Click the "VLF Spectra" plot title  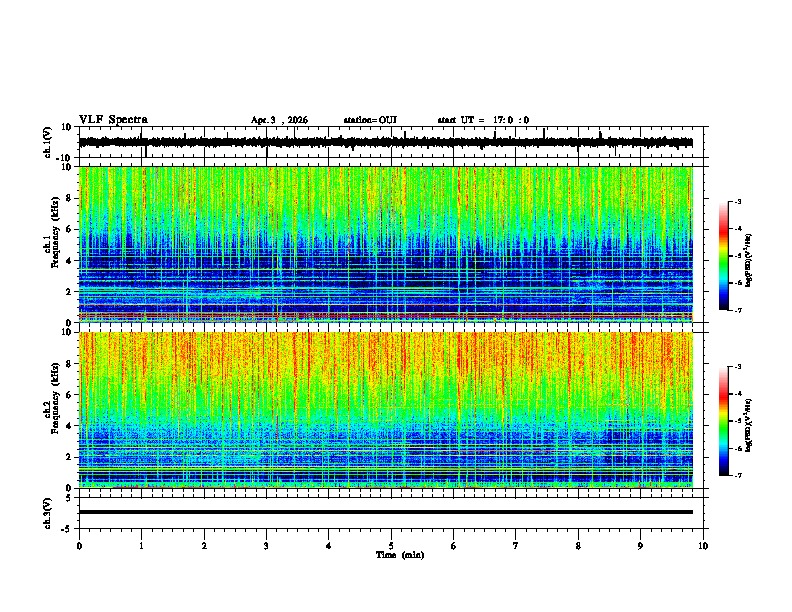tap(113, 120)
